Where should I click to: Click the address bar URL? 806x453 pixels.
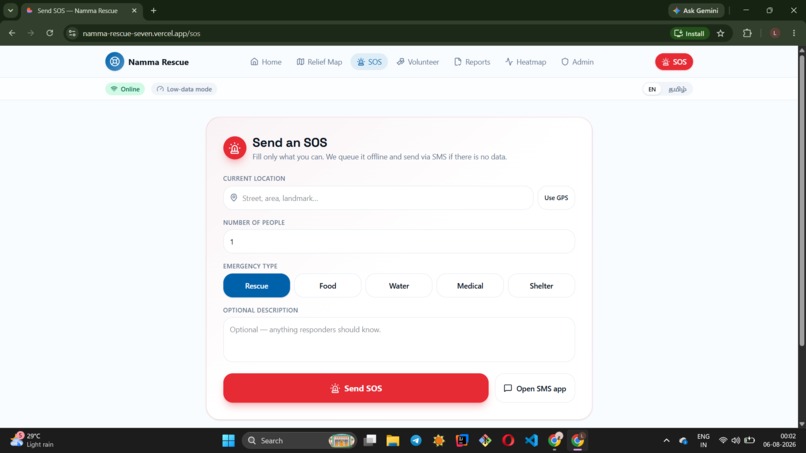141,33
